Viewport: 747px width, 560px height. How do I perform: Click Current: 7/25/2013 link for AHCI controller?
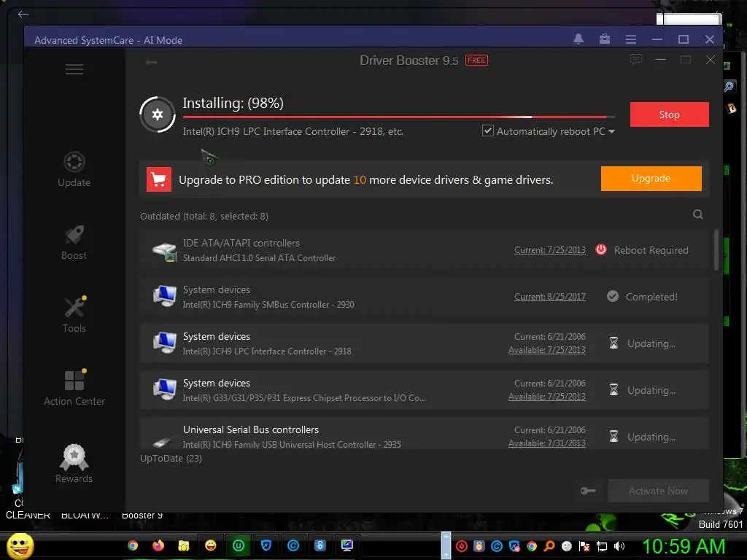tap(550, 250)
